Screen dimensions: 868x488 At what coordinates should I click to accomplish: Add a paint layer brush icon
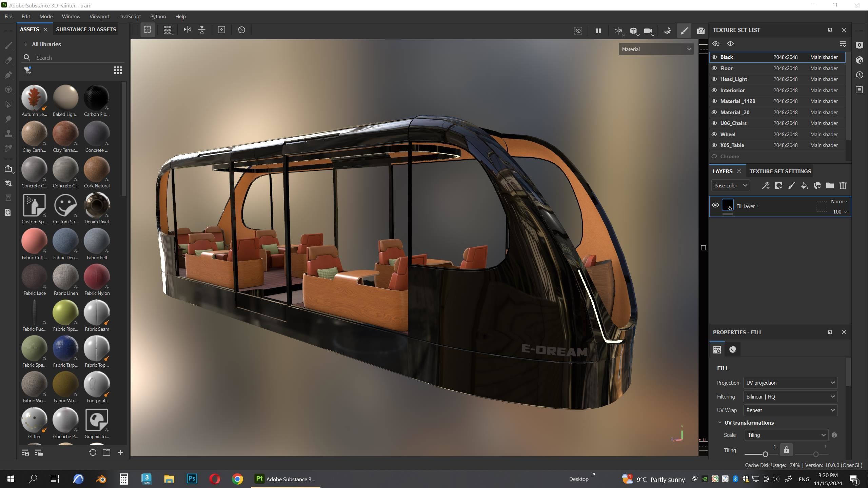[791, 185]
